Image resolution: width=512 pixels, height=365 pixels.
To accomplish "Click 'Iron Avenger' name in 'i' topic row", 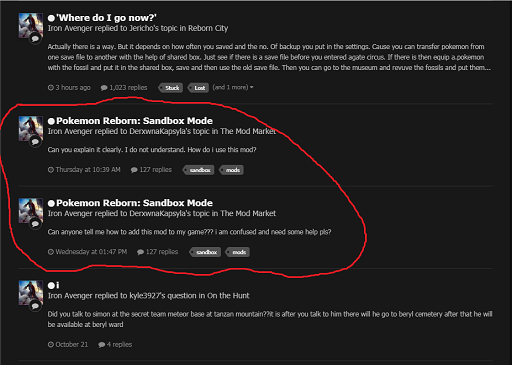I will pyautogui.click(x=70, y=296).
